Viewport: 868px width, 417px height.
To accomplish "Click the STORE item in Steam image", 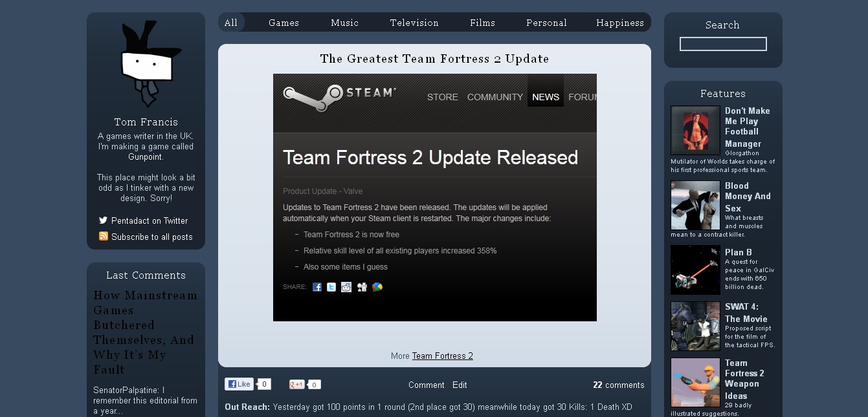I will pos(443,97).
